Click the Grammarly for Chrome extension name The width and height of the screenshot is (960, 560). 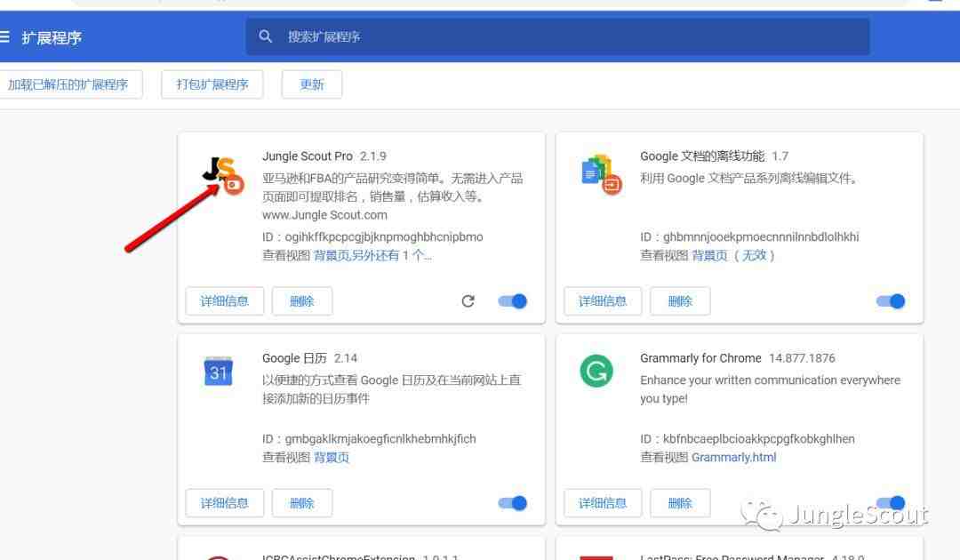point(700,358)
